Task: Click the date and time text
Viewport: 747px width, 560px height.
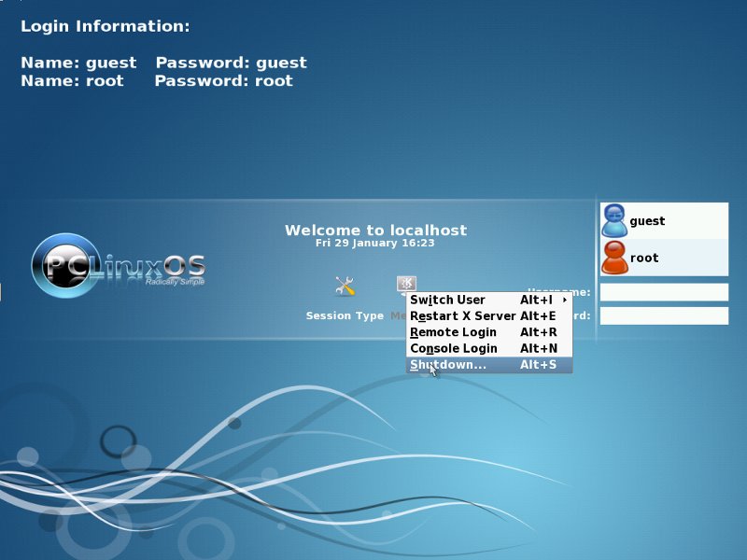Action: point(375,243)
